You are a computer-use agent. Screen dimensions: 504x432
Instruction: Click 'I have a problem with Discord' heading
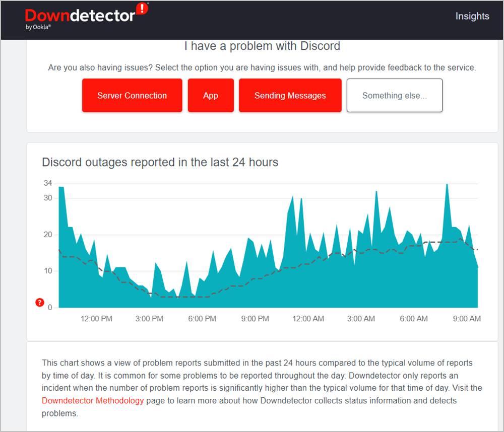[x=262, y=46]
